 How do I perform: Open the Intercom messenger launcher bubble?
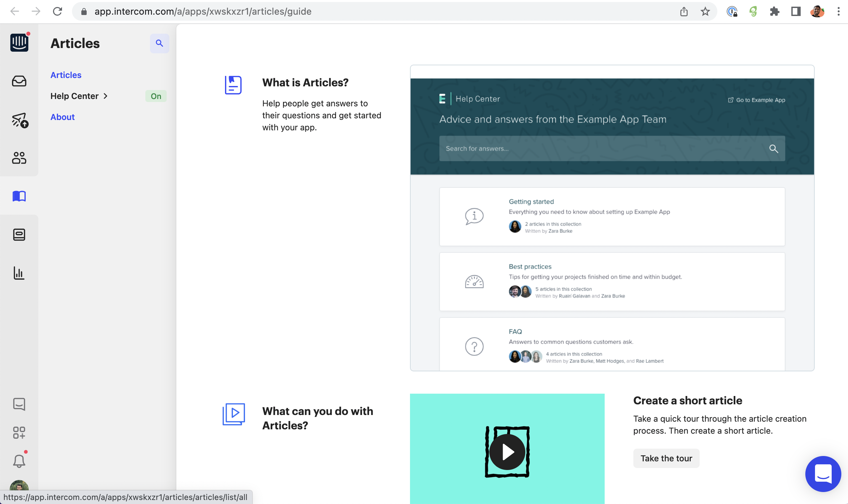823,474
